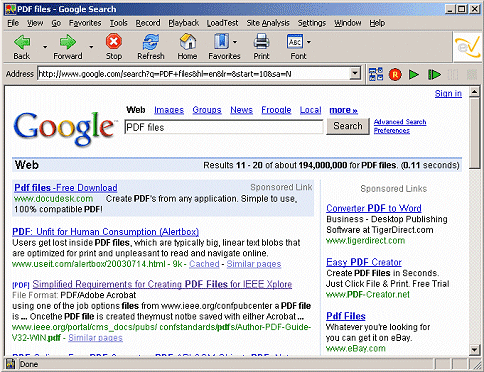The image size is (484, 372).
Task: Open the Playback menu
Action: [x=183, y=23]
